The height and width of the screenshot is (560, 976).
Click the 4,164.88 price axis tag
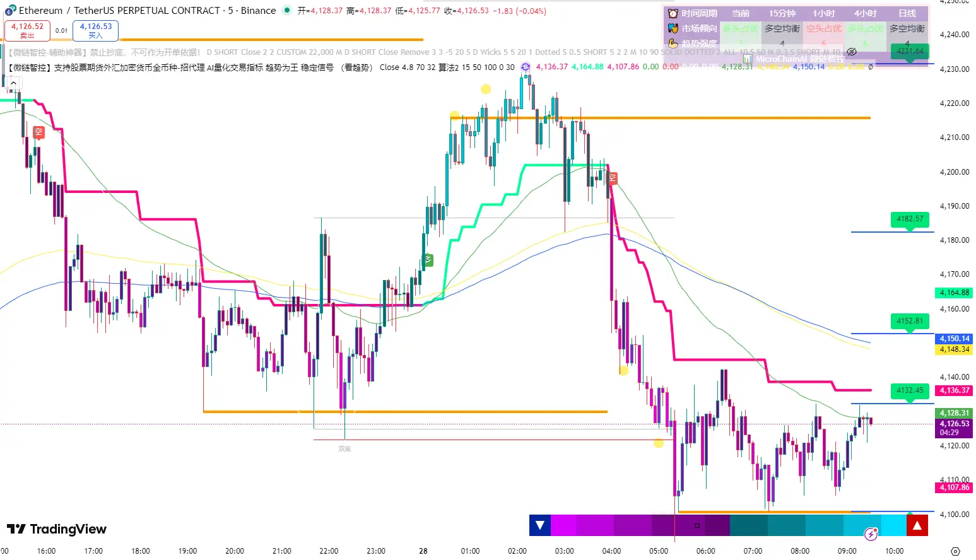click(x=954, y=293)
